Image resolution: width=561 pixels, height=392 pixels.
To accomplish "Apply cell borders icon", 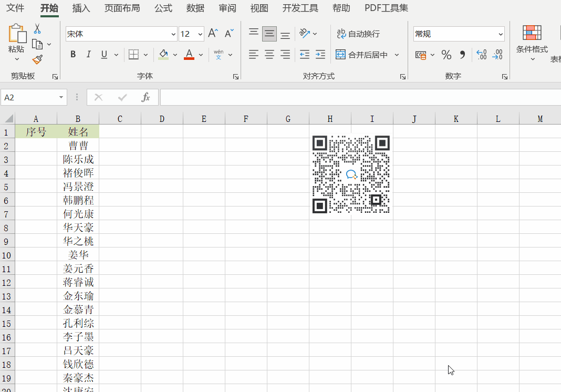I will pyautogui.click(x=133, y=55).
